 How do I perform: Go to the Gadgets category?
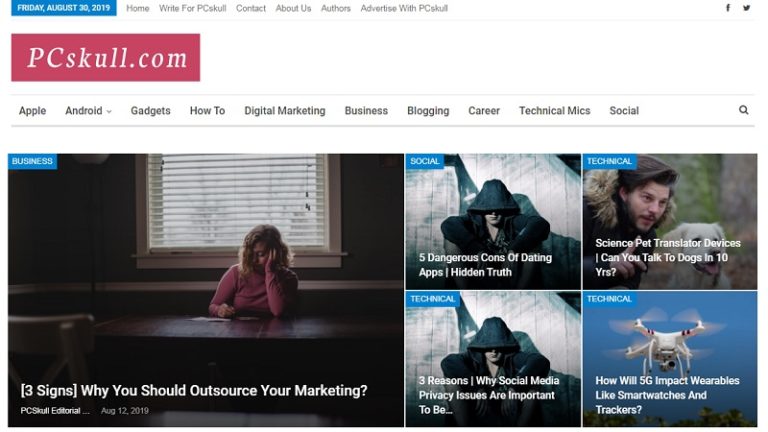click(150, 111)
